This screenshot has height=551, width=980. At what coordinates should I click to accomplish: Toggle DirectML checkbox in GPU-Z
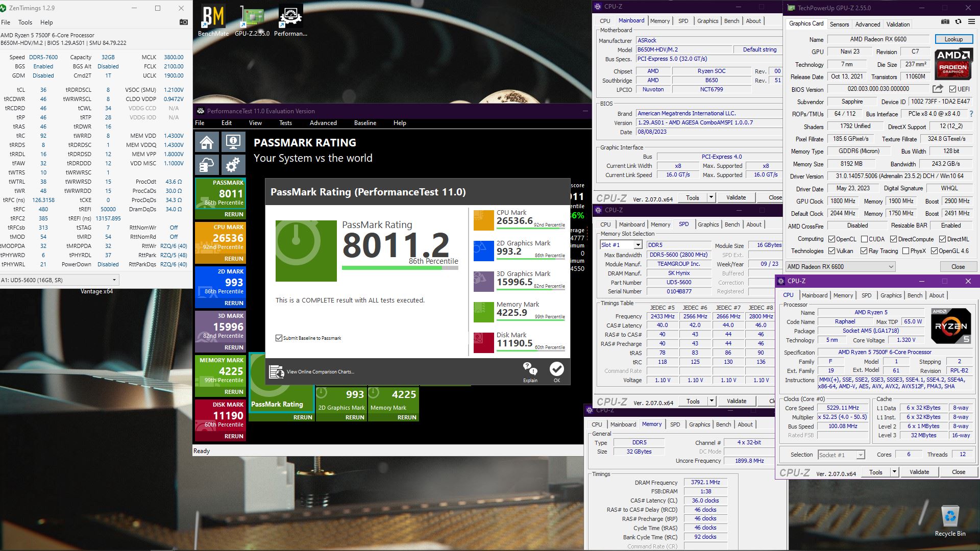click(x=942, y=239)
